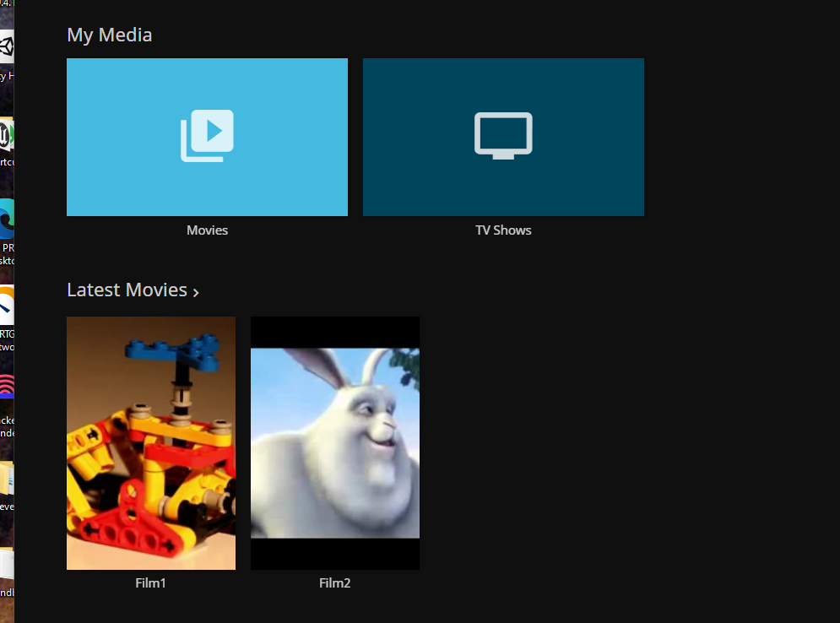Click the TV Shows label text
The image size is (840, 623).
click(503, 230)
